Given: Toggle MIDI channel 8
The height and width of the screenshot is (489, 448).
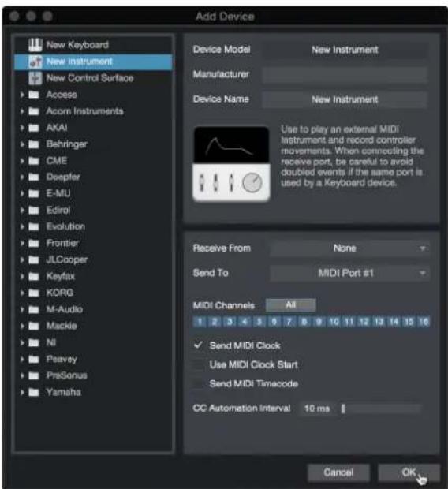Looking at the screenshot, I should click(x=304, y=322).
